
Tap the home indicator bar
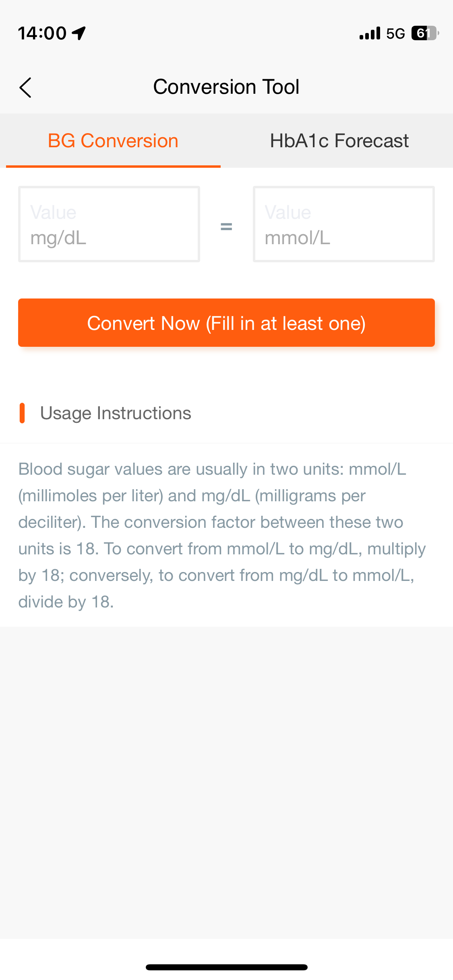click(226, 967)
